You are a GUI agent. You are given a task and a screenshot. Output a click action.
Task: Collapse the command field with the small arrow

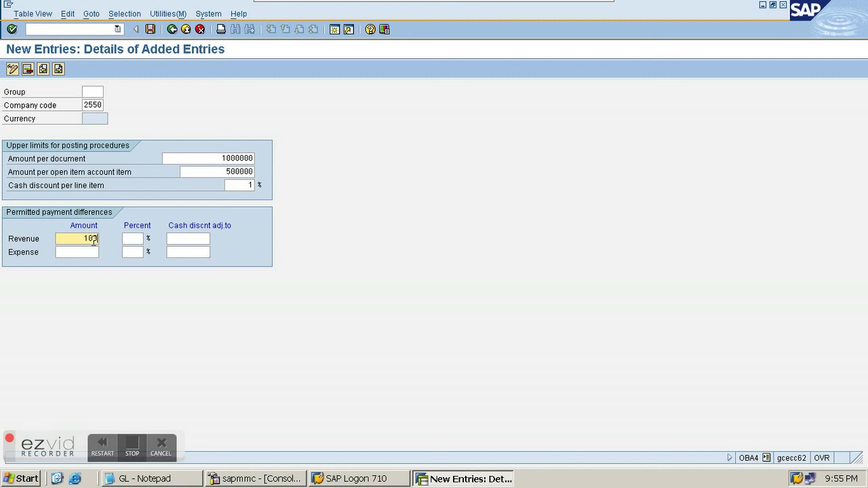[136, 29]
